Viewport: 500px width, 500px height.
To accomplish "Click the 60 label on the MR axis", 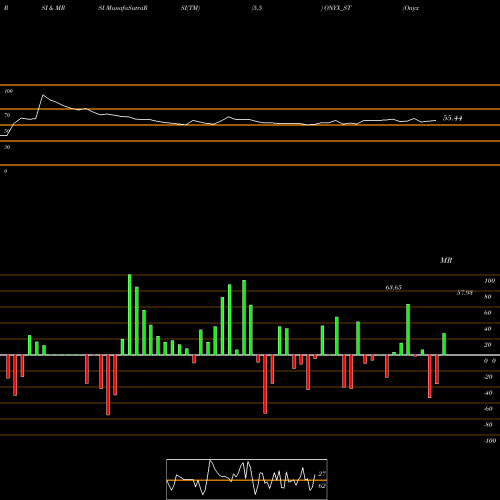I will tap(488, 313).
